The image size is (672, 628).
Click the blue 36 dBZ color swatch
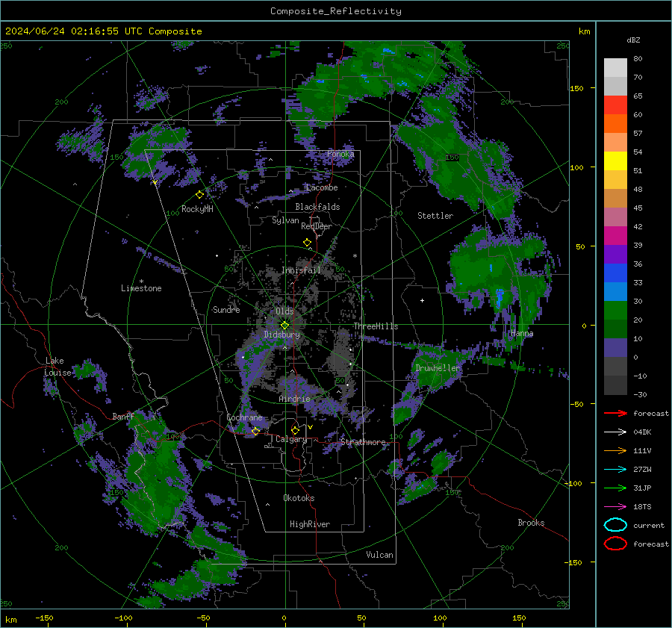point(615,273)
